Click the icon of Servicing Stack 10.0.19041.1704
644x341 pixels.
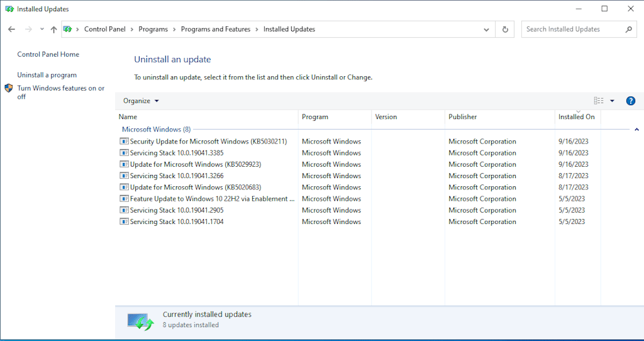[x=124, y=222]
